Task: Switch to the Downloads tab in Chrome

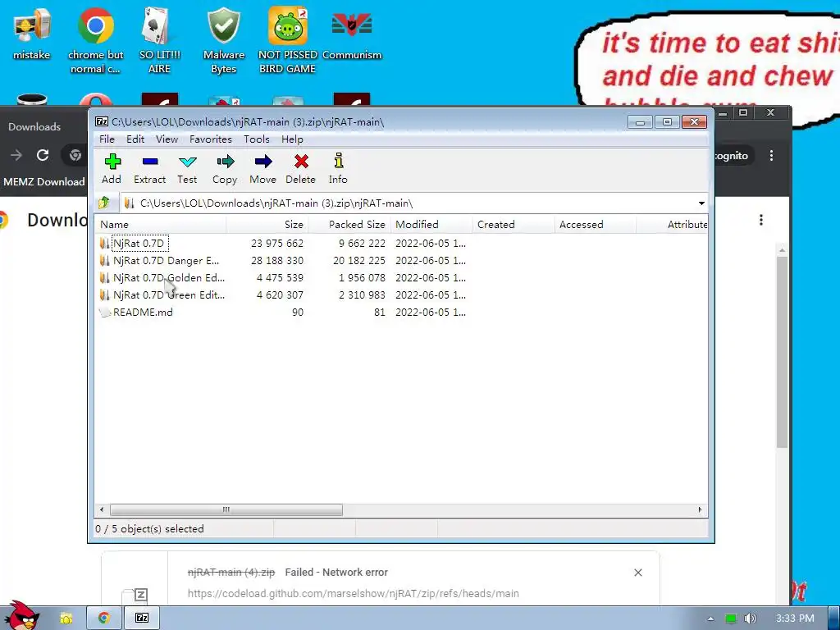Action: (34, 127)
